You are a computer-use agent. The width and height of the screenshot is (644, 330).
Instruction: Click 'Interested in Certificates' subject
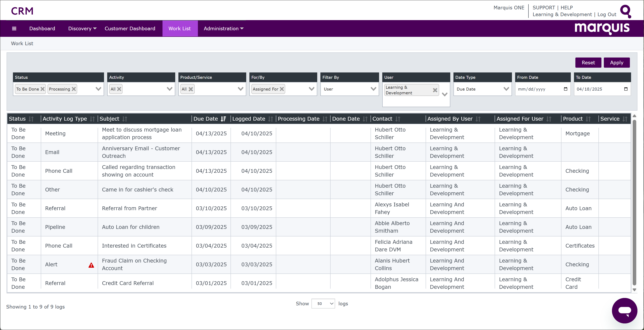coord(134,246)
